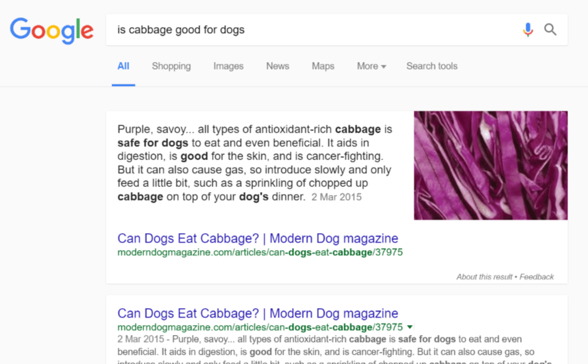This screenshot has width=588, height=364.
Task: Open the Maps search results
Action: click(322, 66)
